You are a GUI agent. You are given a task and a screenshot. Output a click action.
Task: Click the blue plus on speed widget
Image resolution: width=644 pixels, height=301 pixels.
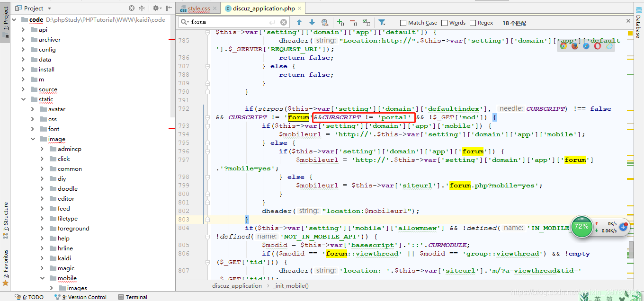[x=623, y=227]
